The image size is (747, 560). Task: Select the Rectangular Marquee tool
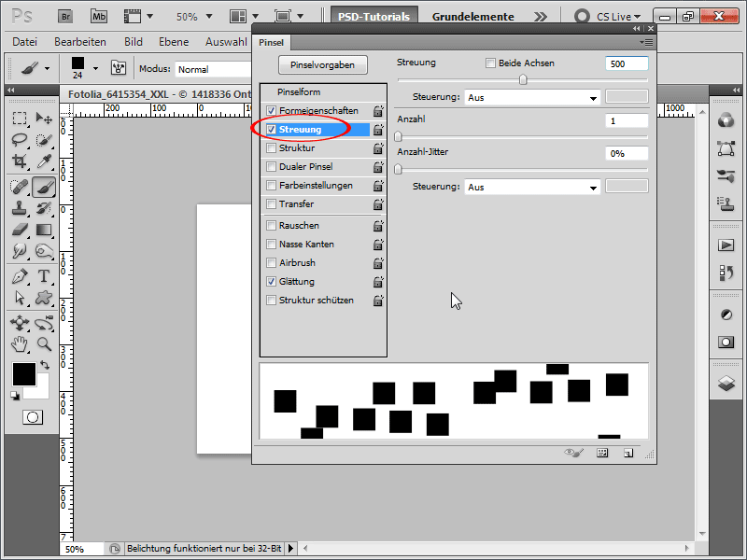[20, 119]
